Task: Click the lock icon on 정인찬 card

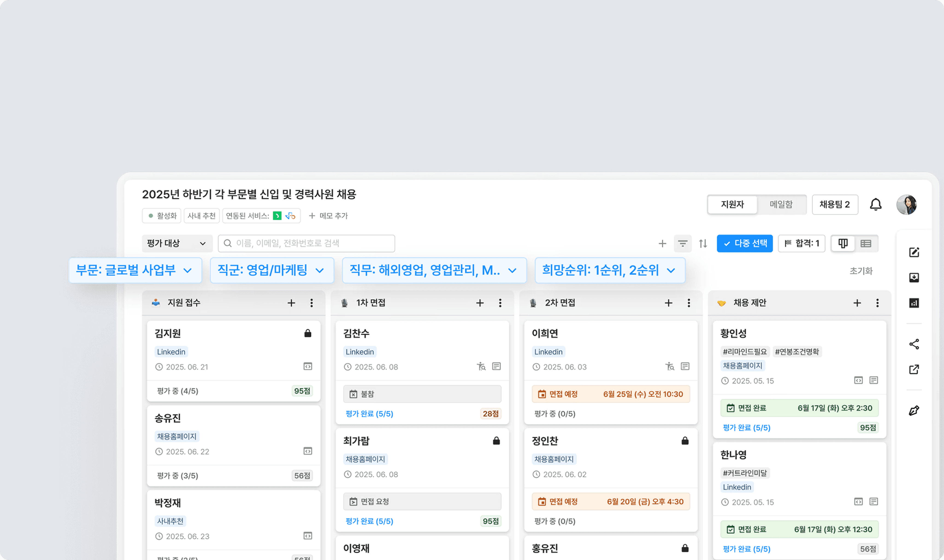Action: pyautogui.click(x=685, y=440)
